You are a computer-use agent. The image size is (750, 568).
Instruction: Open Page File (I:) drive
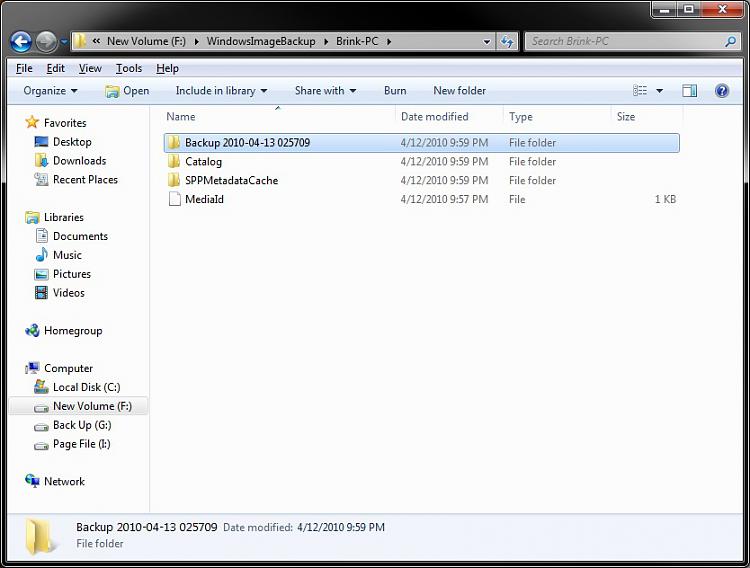tap(82, 444)
